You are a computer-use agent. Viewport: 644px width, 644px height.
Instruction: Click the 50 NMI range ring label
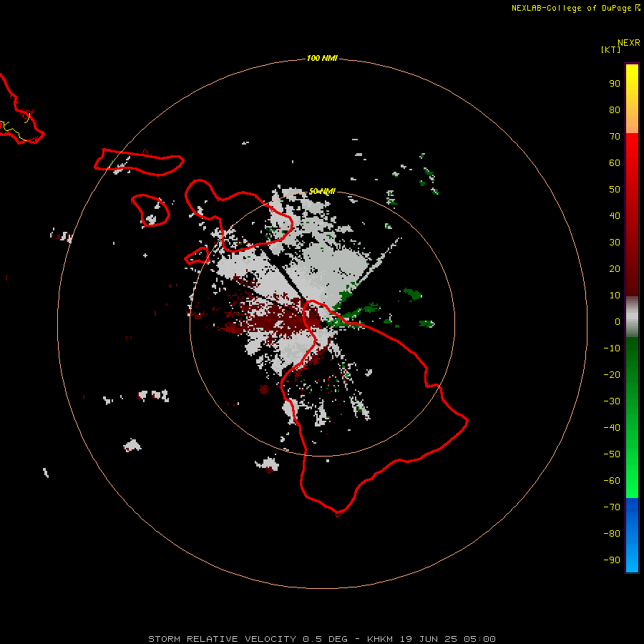[x=322, y=191]
